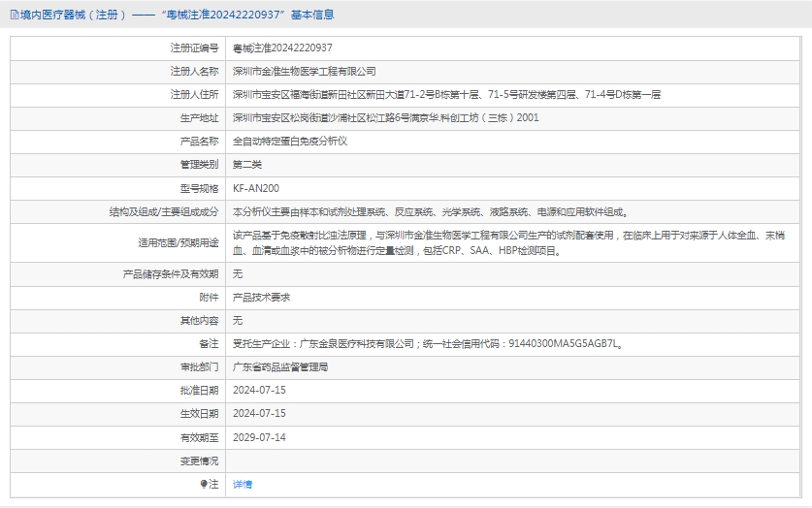Click the 有效期至 date 2029-07-14

[260, 437]
